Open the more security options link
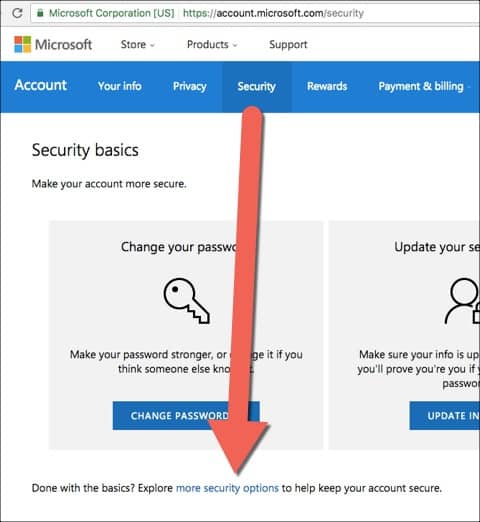 coord(227,488)
